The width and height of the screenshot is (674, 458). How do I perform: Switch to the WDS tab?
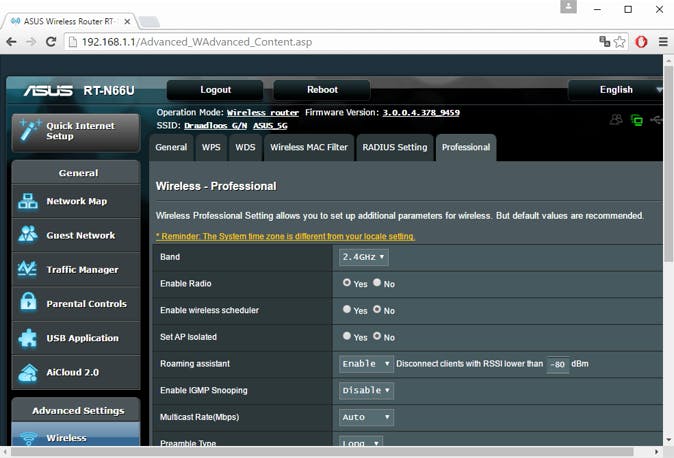tap(245, 148)
